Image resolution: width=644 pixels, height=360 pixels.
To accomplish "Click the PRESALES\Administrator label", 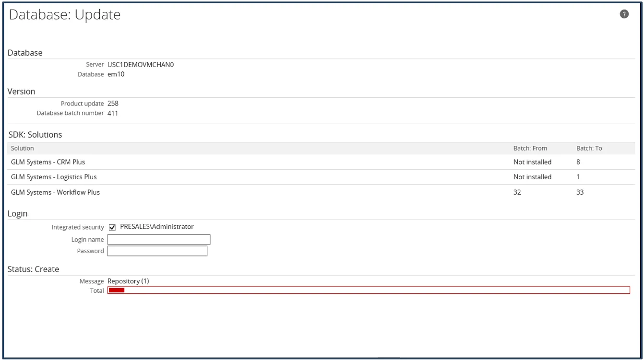I will point(156,227).
